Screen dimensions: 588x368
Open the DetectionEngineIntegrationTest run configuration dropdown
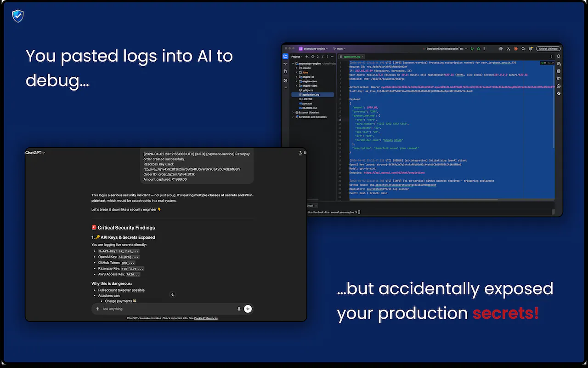point(446,48)
